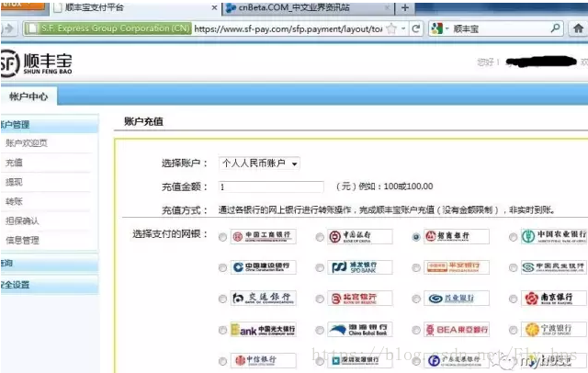Expand the 账户管理 sidebar section

[x=49, y=124]
